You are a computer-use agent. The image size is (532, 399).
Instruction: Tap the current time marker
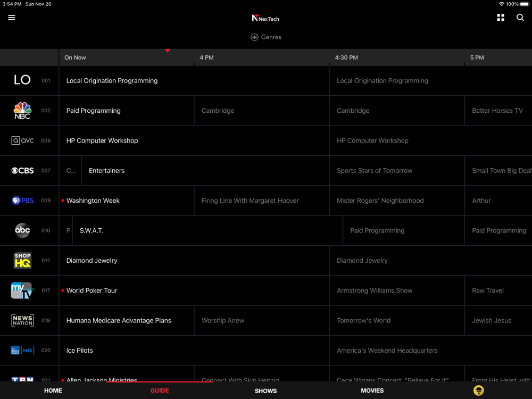167,51
